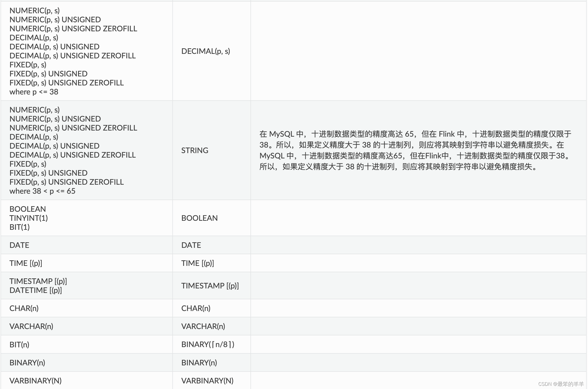This screenshot has width=588, height=389.
Task: Click CHAR(n) in the left column
Action: click(x=24, y=308)
